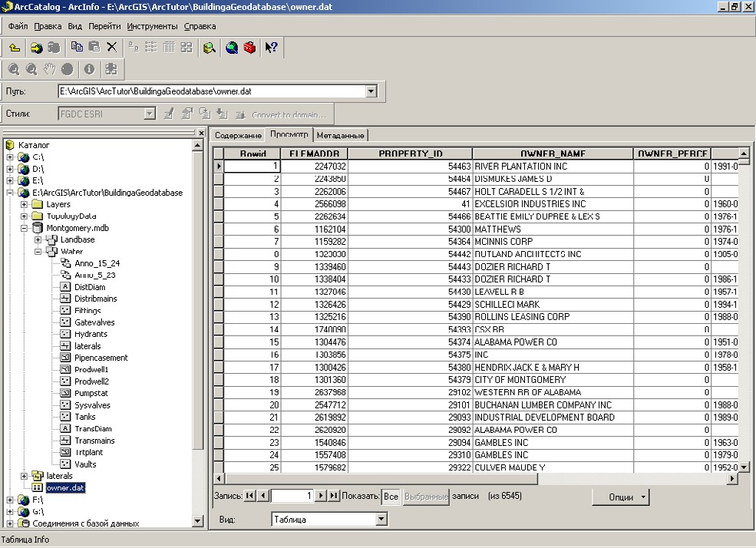Open the Инструменты menu
The height and width of the screenshot is (548, 756).
[153, 26]
